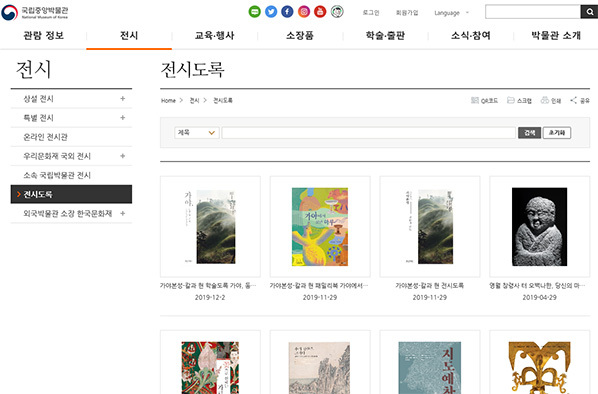The image size is (598, 394).
Task: Open the 학술·출판 menu
Action: (x=385, y=35)
